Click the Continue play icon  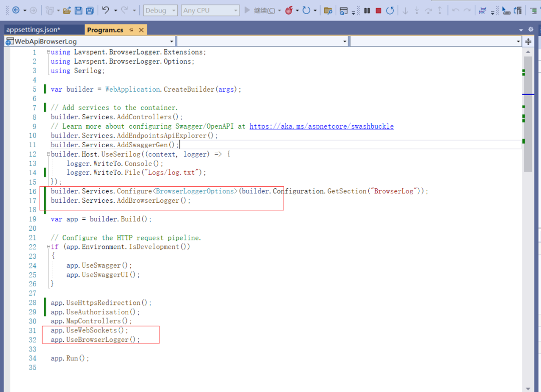coord(247,10)
